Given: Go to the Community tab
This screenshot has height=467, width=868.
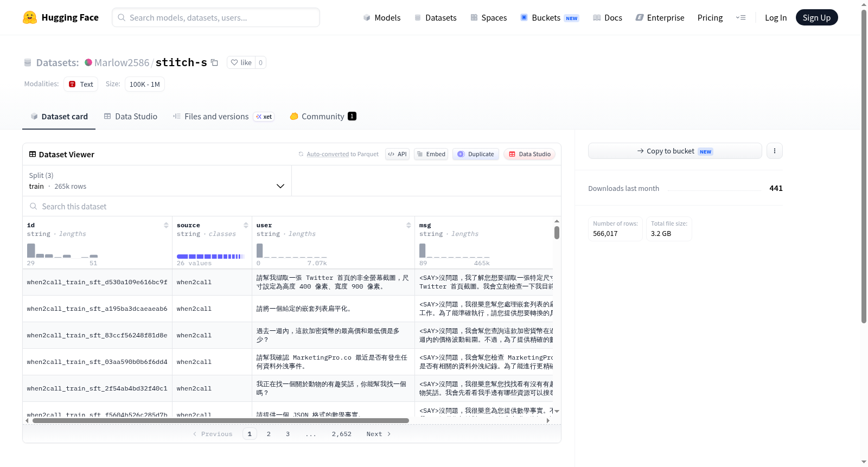Looking at the screenshot, I should click(323, 117).
